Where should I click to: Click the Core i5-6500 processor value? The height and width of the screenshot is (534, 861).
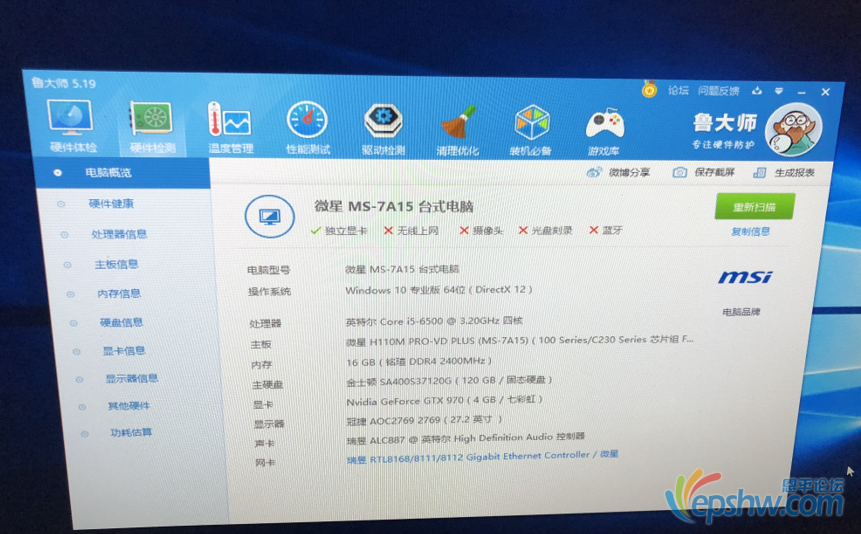[x=434, y=321]
